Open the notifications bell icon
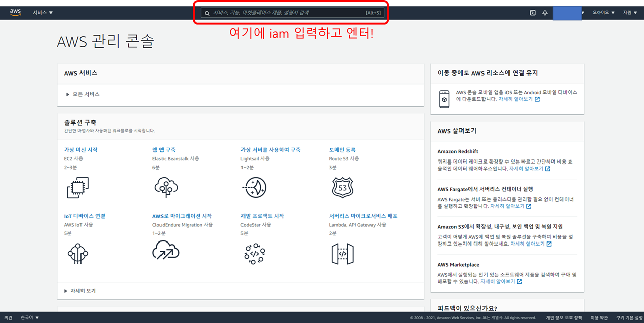Viewport: 644px width, 323px height. 545,13
